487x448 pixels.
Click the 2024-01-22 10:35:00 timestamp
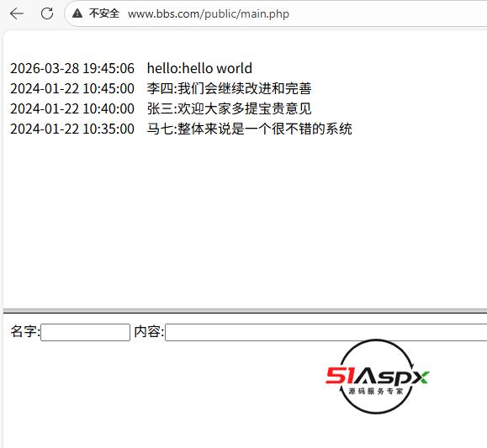(x=72, y=129)
